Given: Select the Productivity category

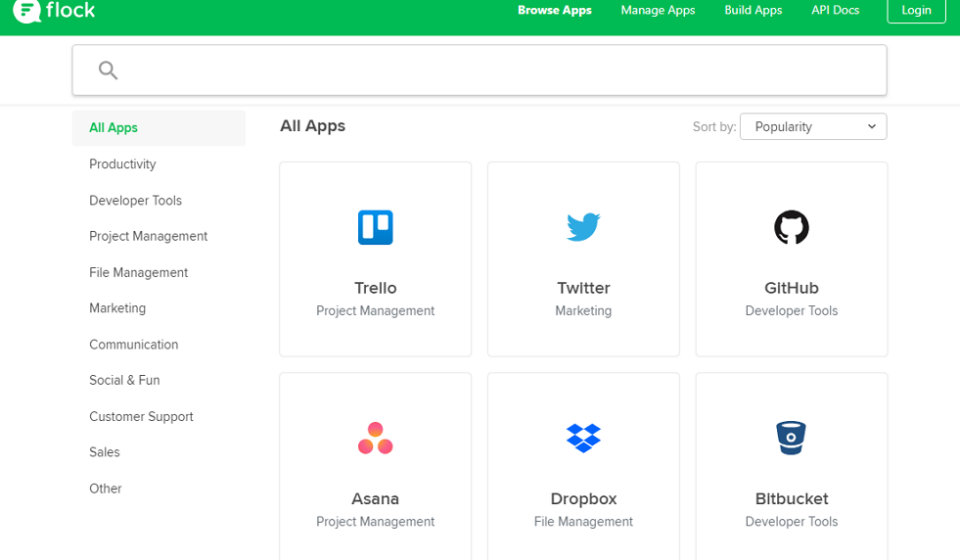Looking at the screenshot, I should (x=122, y=164).
